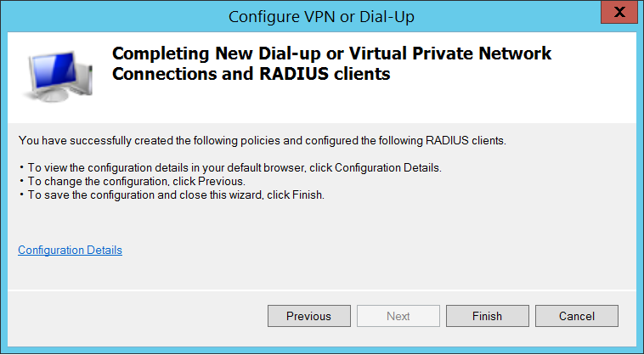This screenshot has width=644, height=355.
Task: Click the bullet before "To view the configuration"
Action: [20, 167]
